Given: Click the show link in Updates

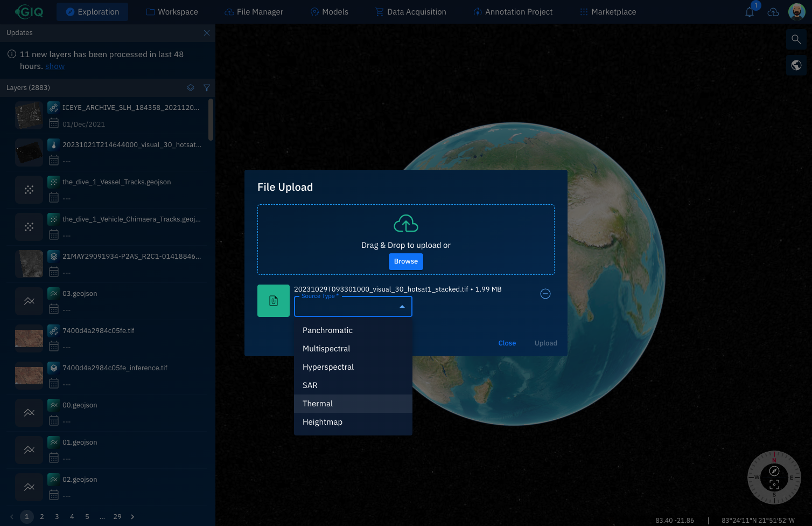Looking at the screenshot, I should pyautogui.click(x=55, y=66).
